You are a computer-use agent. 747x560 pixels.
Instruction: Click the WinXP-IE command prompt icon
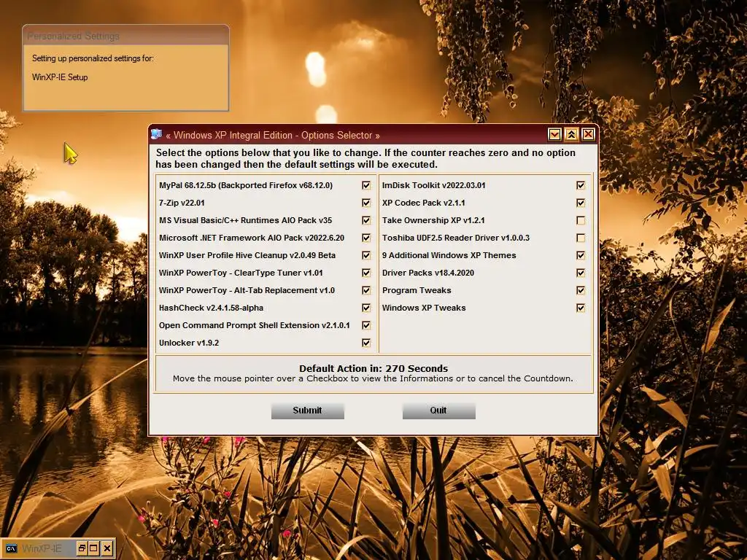11,548
